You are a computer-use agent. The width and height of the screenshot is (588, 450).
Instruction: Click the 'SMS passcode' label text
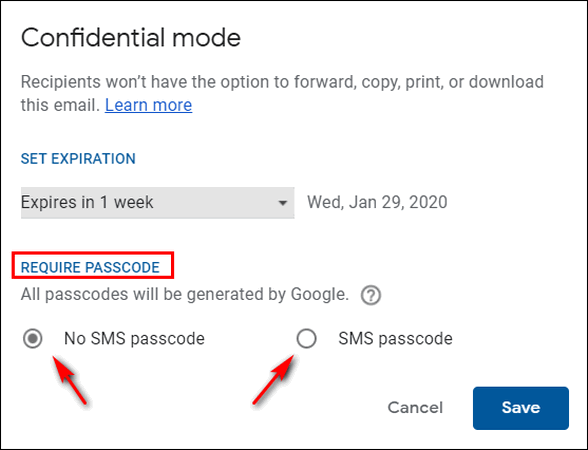395,339
